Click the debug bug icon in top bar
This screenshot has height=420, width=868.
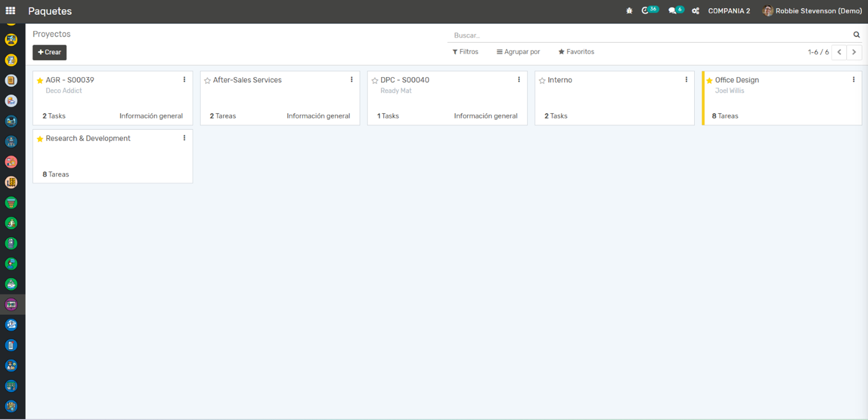(629, 11)
